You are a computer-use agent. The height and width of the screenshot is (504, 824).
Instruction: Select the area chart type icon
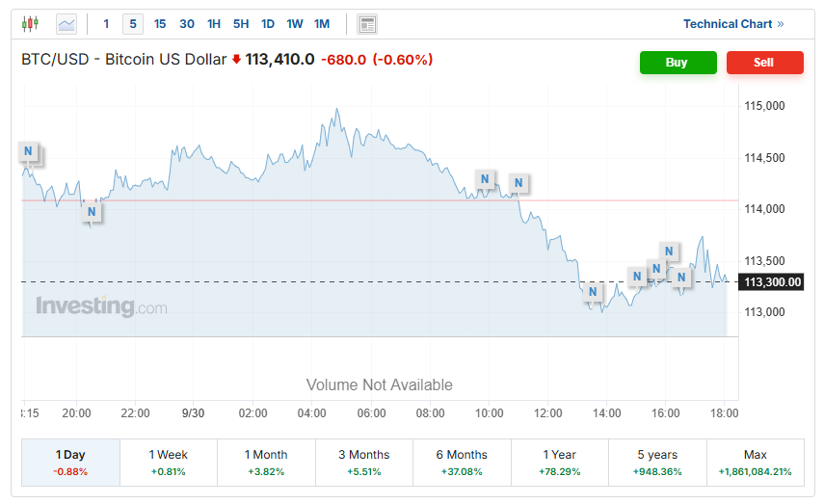point(66,24)
